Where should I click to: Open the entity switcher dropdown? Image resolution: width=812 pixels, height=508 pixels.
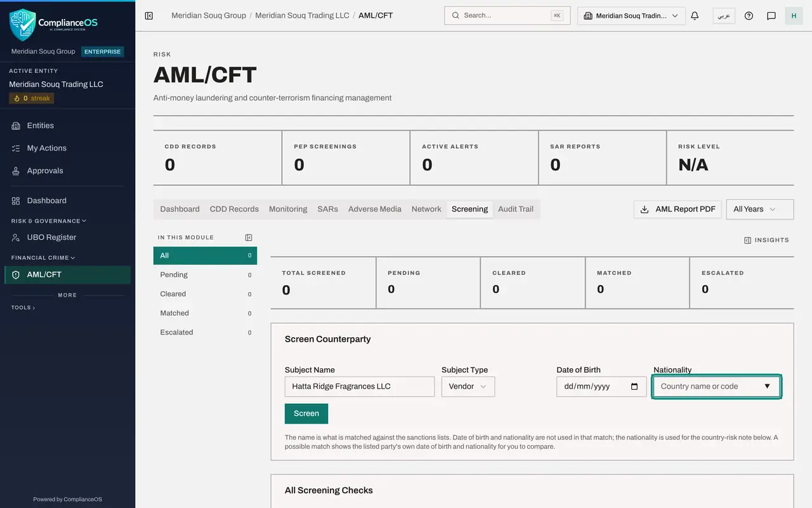(631, 16)
